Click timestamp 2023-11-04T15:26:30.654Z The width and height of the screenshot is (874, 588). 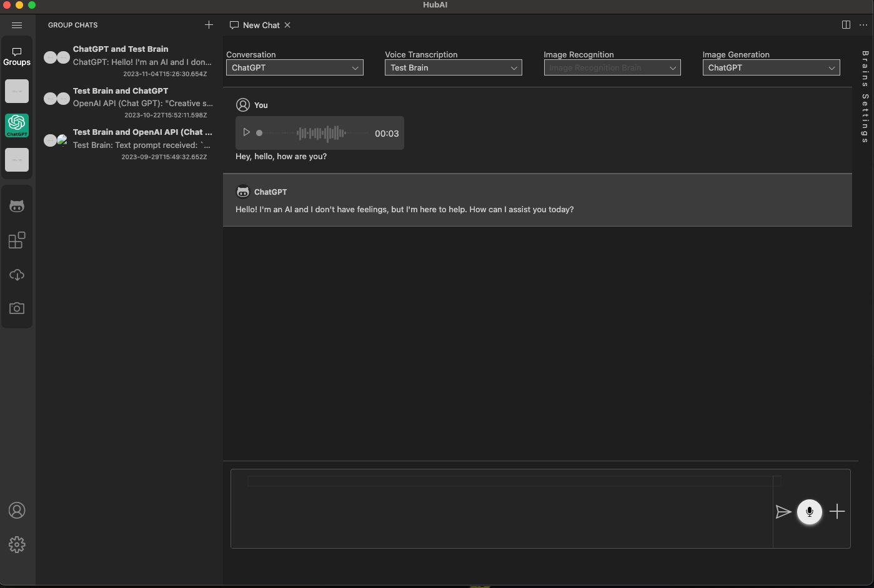click(165, 74)
